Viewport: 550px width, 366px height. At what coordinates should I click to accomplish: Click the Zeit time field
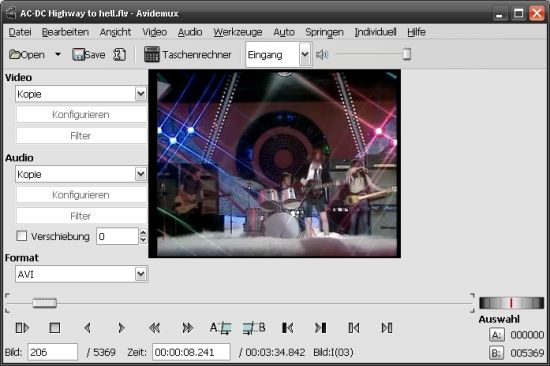tap(191, 352)
